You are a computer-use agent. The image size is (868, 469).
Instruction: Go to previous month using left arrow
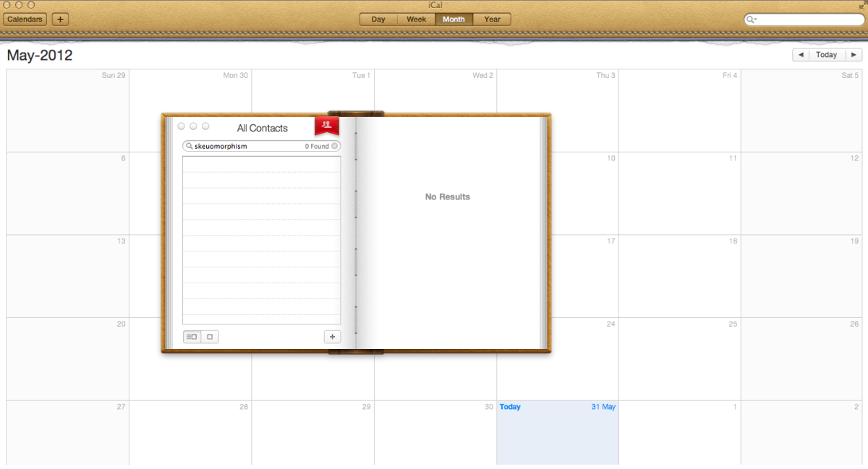(800, 55)
